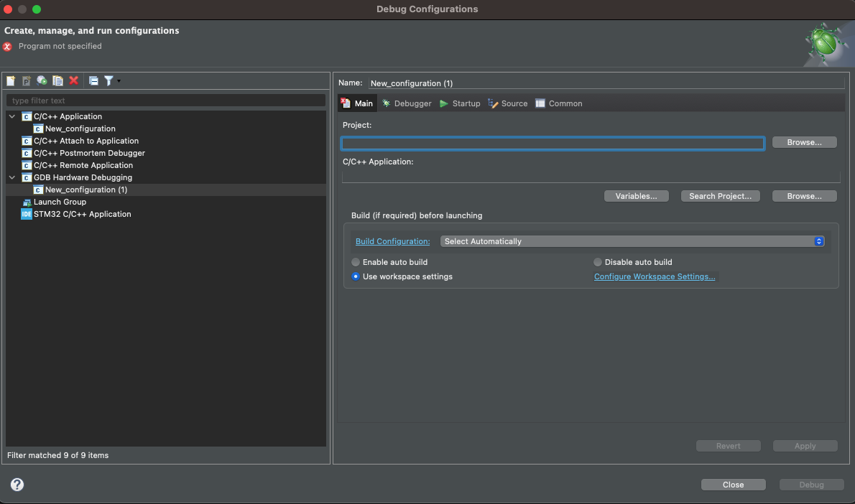Collapse the C/C++ Application tree node
The height and width of the screenshot is (504, 855).
pos(11,116)
